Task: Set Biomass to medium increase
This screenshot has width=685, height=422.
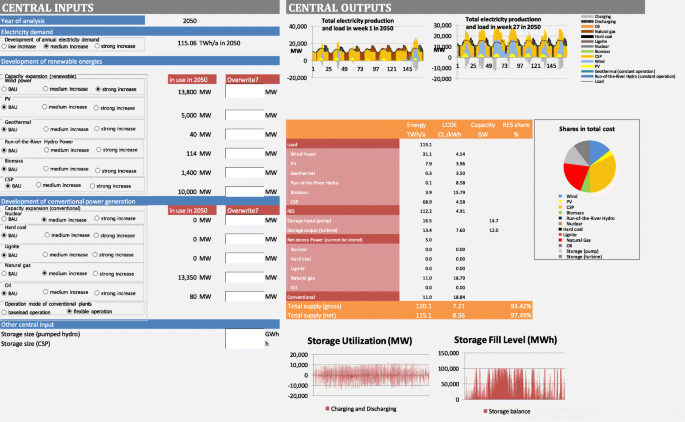Action: tap(46, 169)
